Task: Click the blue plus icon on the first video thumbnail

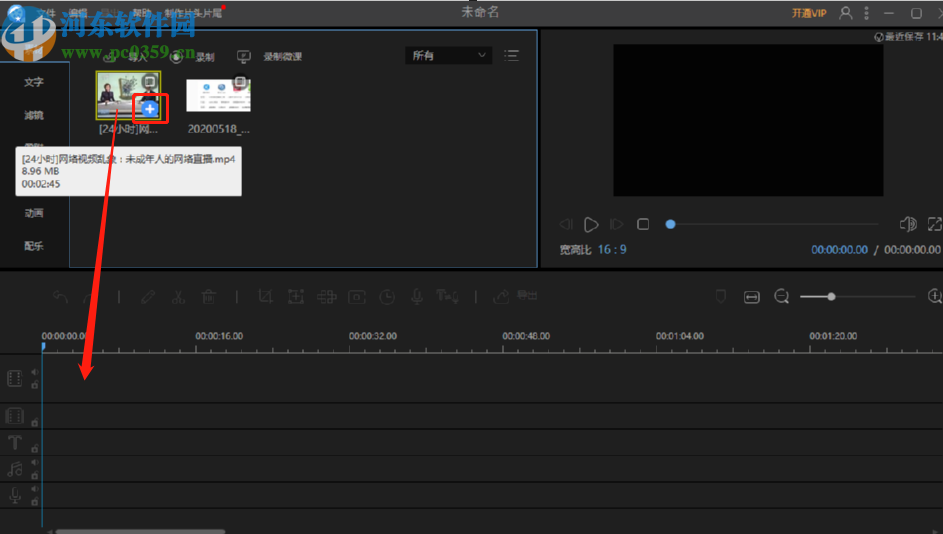Action: coord(149,108)
